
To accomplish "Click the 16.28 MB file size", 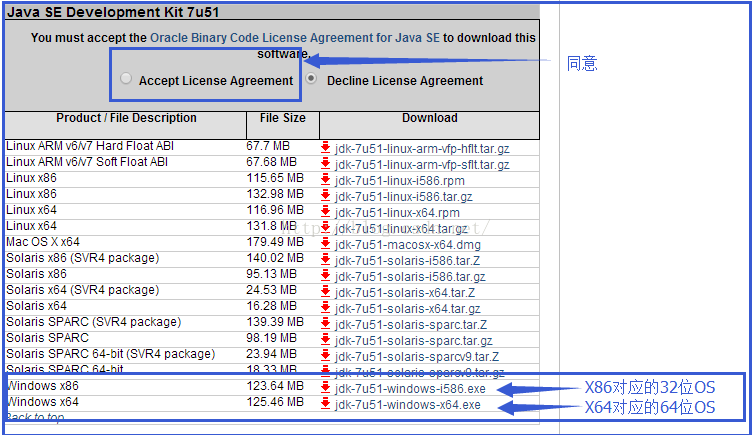I will [271, 306].
